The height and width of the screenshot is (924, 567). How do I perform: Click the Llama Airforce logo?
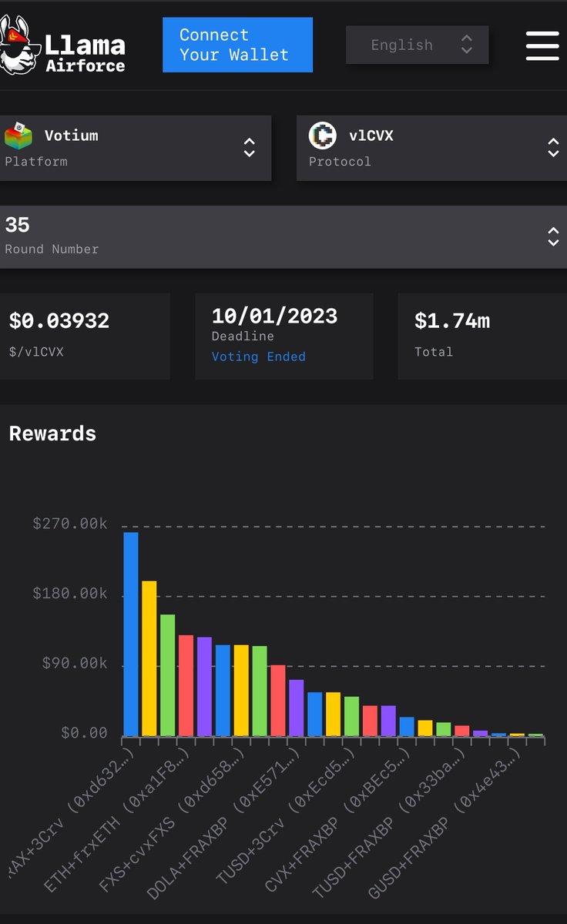click(62, 47)
